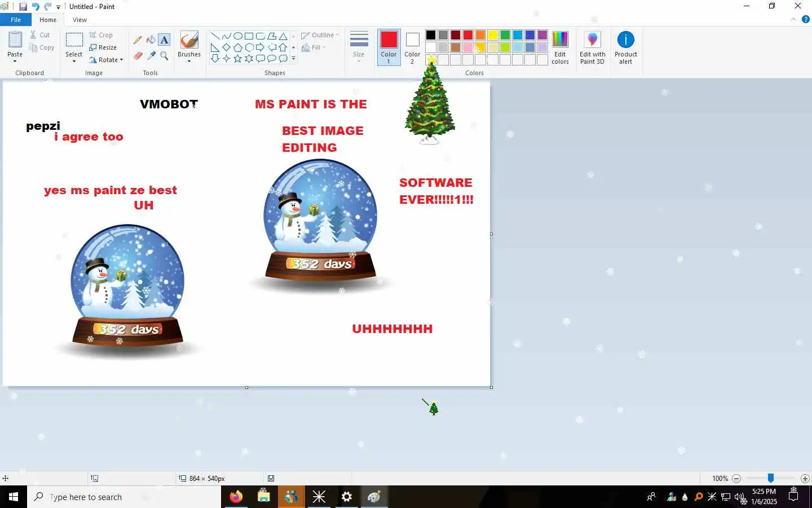Open Customize Quick Access Toolbar dropdown
This screenshot has width=812, height=508.
tap(58, 7)
